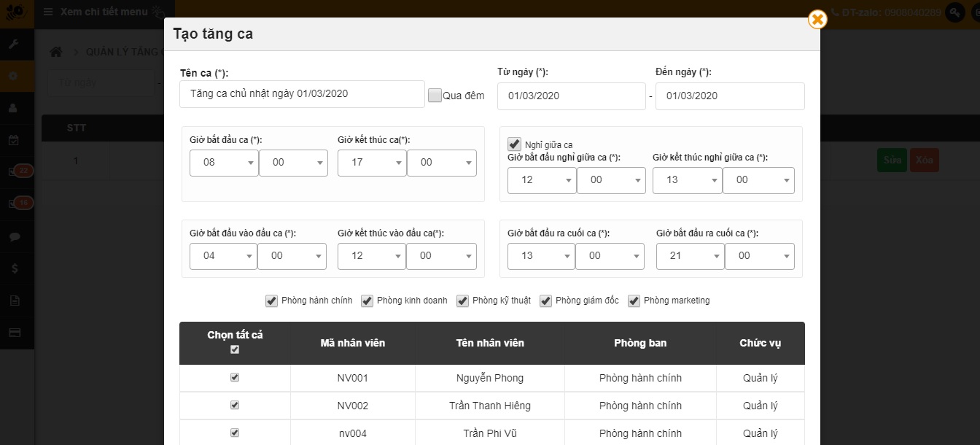Click the calendar check sidebar icon
Screen dimensions: 980x445
click(13, 140)
